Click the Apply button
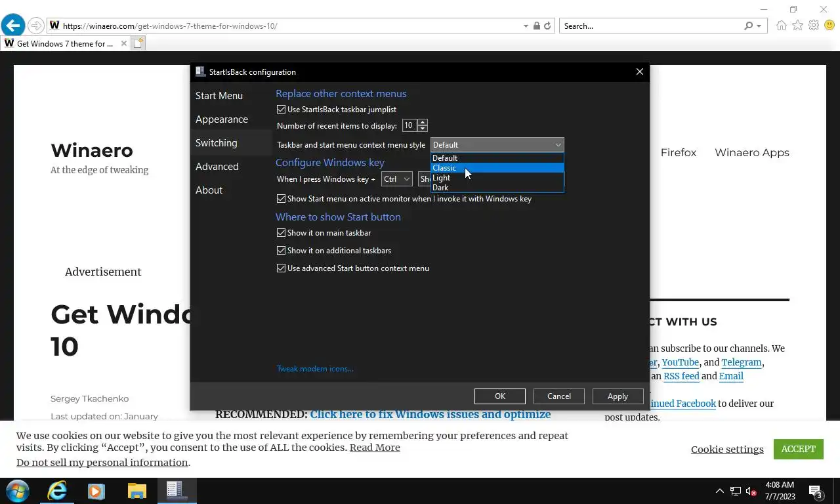This screenshot has height=504, width=840. click(618, 396)
